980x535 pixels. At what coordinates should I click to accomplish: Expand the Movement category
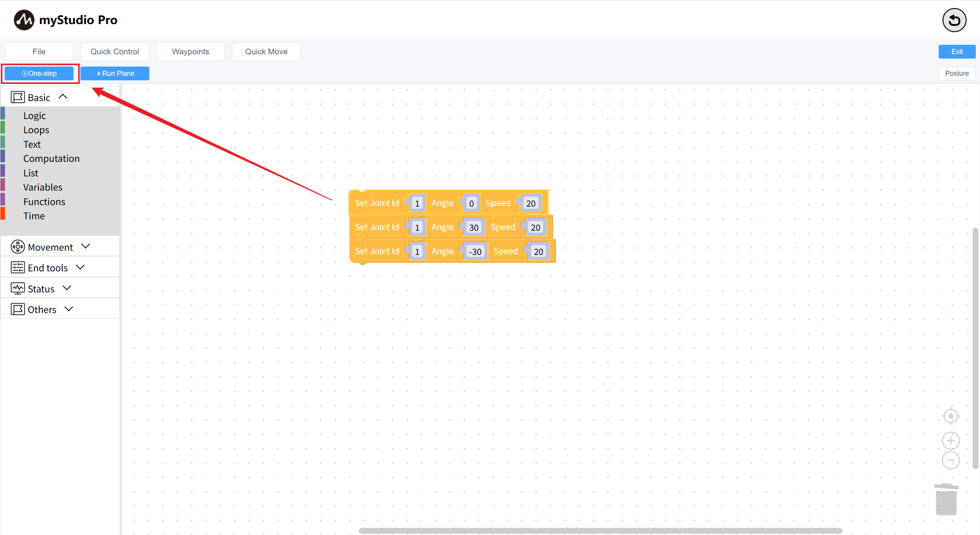point(86,246)
